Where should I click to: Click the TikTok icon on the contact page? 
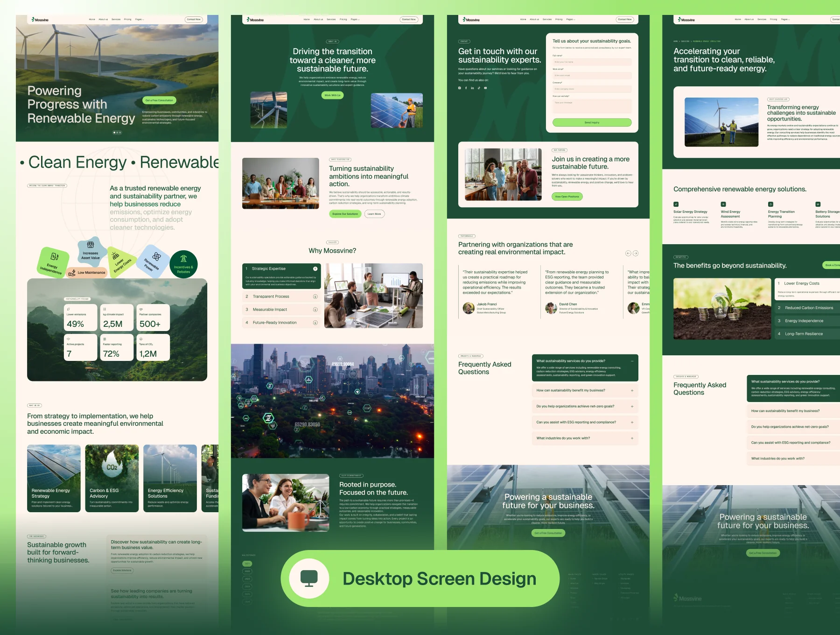(x=479, y=88)
